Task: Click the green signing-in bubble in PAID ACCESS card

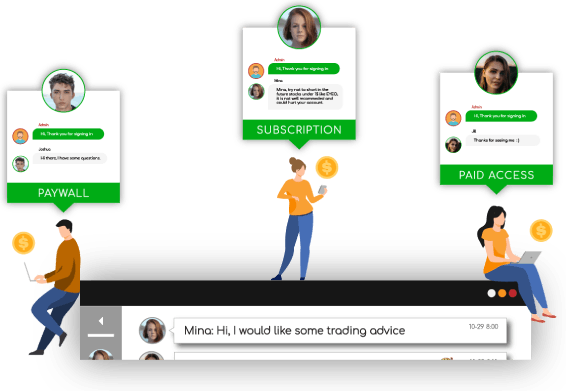Action: [501, 116]
